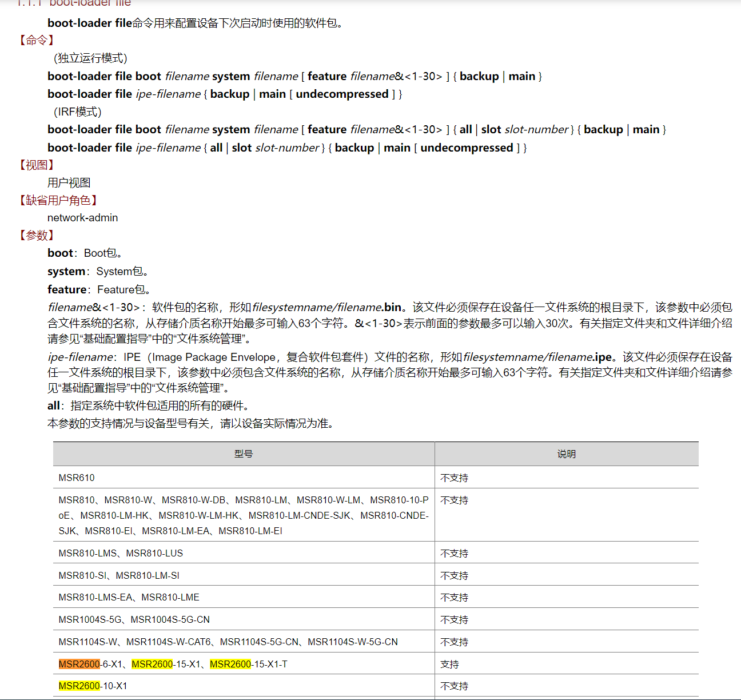Click 不支持 in the MSR810-LUS row
The height and width of the screenshot is (700, 741).
tap(455, 553)
